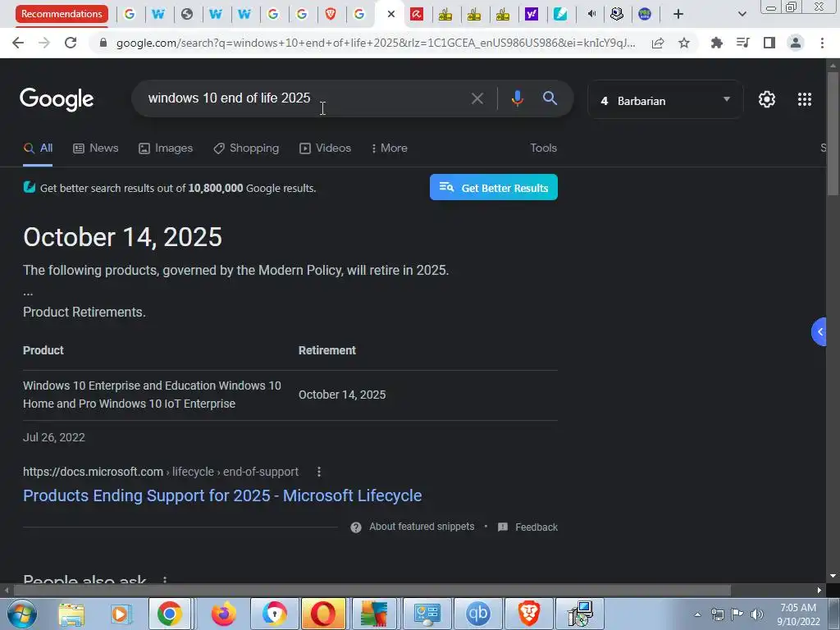Submit search with magnifier icon
The height and width of the screenshot is (630, 840).
pos(550,98)
